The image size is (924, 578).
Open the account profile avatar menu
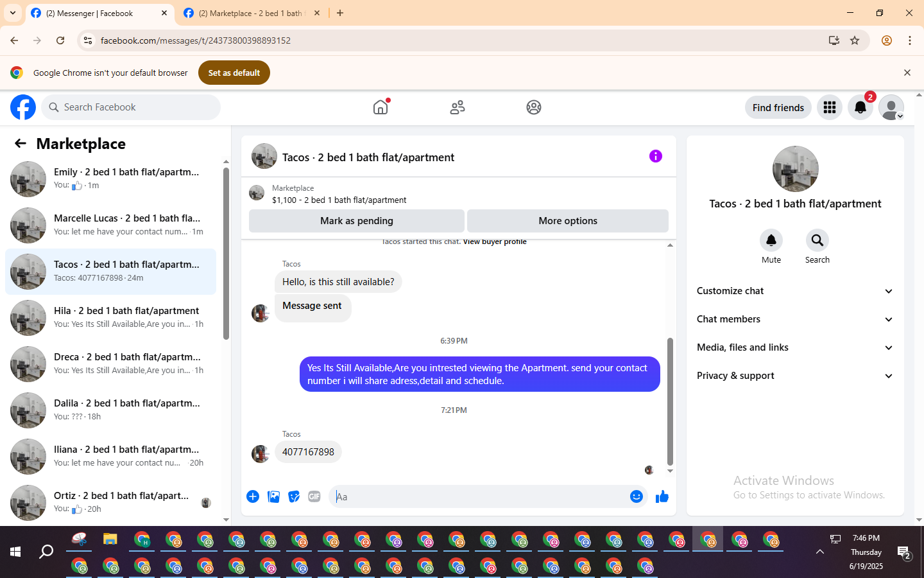click(891, 107)
